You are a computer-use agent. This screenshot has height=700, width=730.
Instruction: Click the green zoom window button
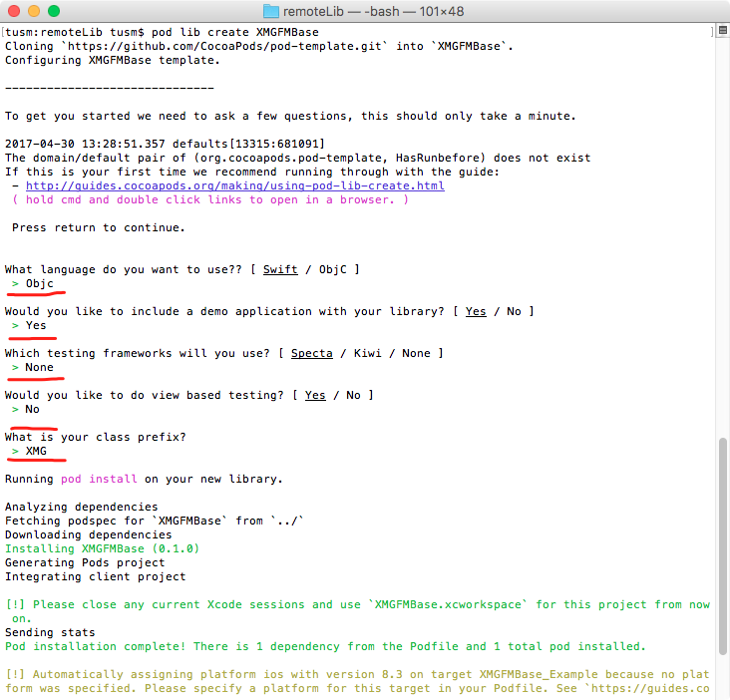tap(54, 11)
